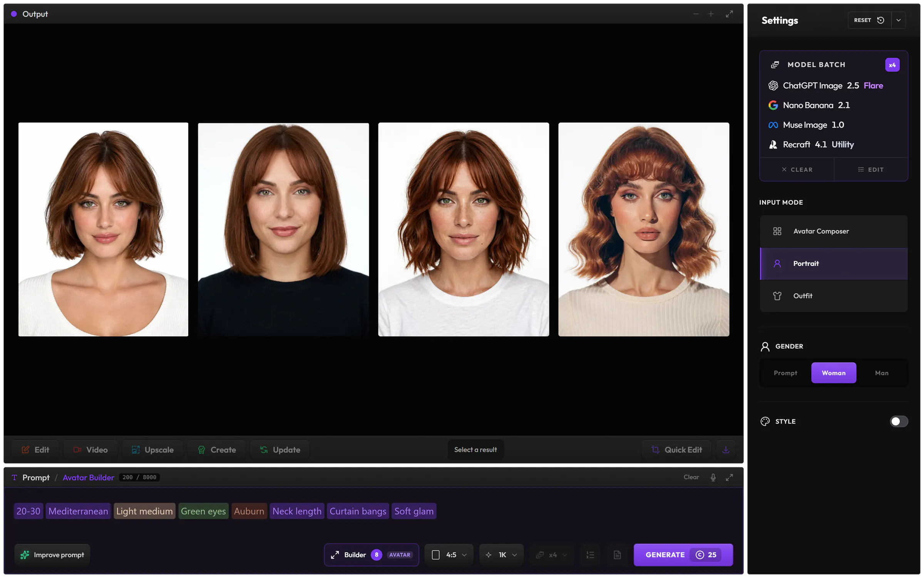Select the Portrait input mode
This screenshot has width=924, height=578.
(834, 264)
